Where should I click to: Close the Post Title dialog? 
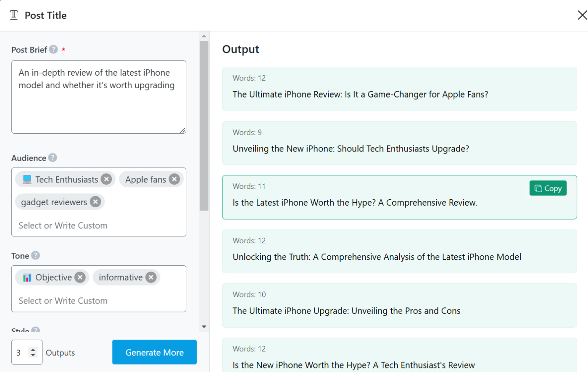pyautogui.click(x=582, y=15)
